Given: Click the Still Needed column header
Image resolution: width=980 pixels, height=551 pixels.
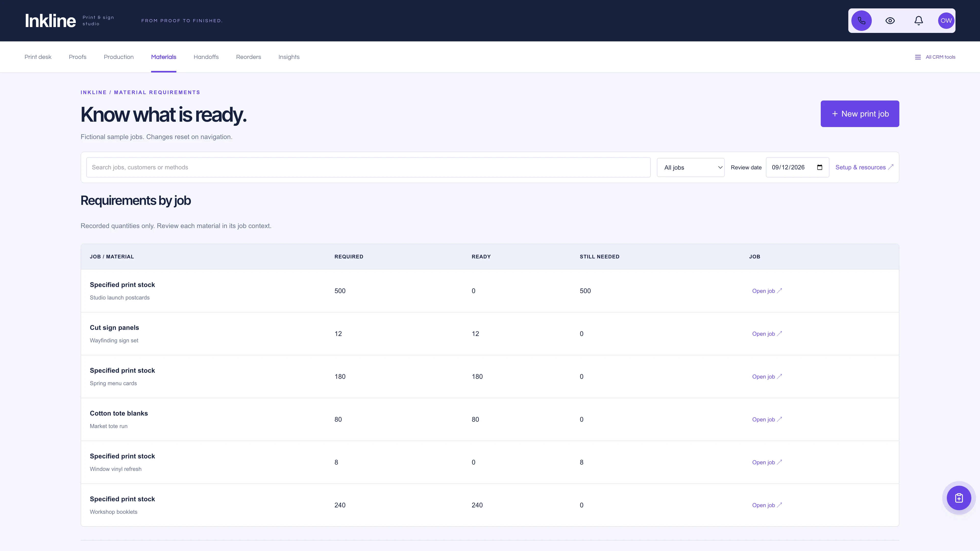Looking at the screenshot, I should click(599, 257).
